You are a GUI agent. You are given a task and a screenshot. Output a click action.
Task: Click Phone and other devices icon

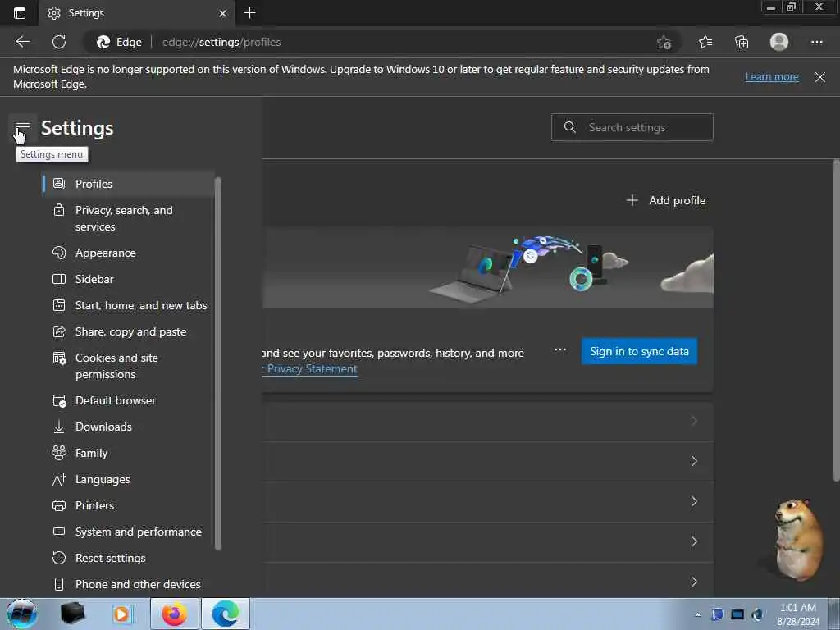(59, 584)
